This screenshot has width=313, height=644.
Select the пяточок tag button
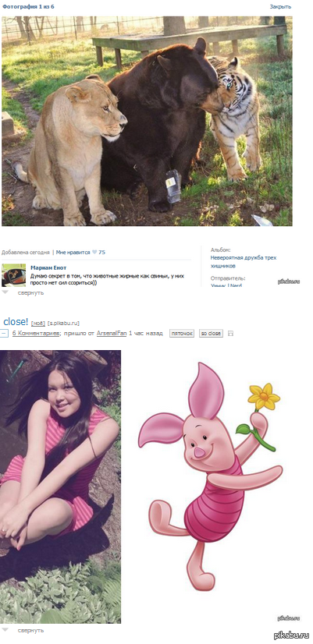pyautogui.click(x=182, y=334)
